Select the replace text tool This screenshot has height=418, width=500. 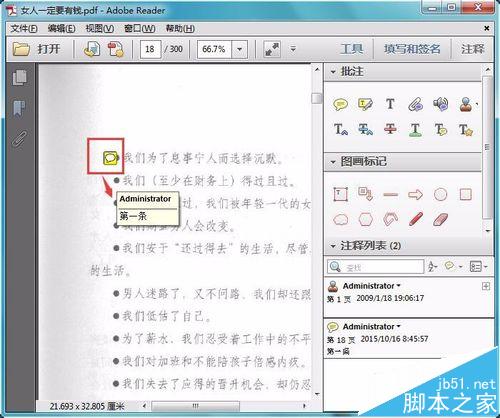[365, 129]
